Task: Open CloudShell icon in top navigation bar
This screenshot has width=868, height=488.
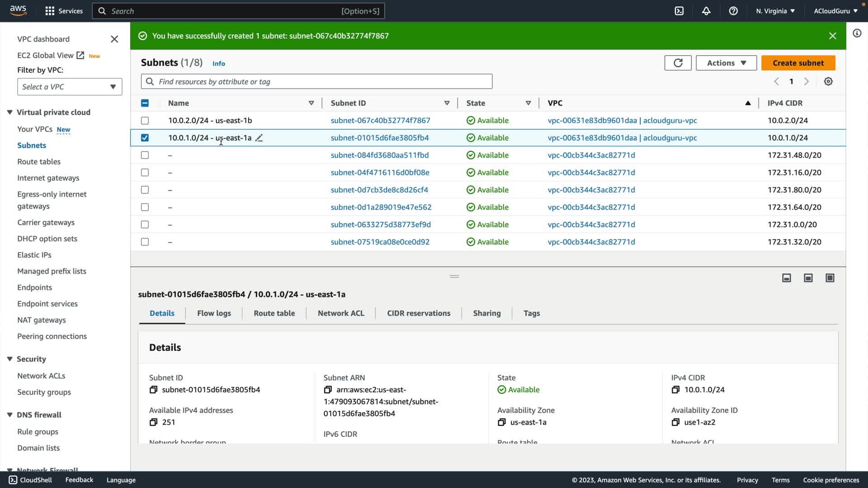Action: (x=679, y=11)
